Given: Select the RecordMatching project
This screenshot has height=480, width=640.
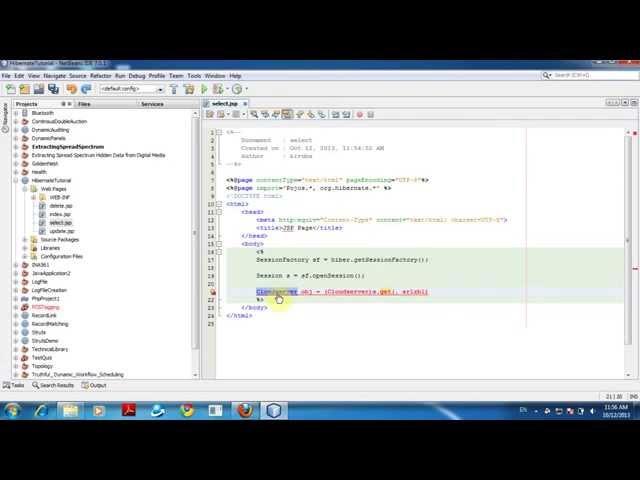Looking at the screenshot, I should click(50, 324).
